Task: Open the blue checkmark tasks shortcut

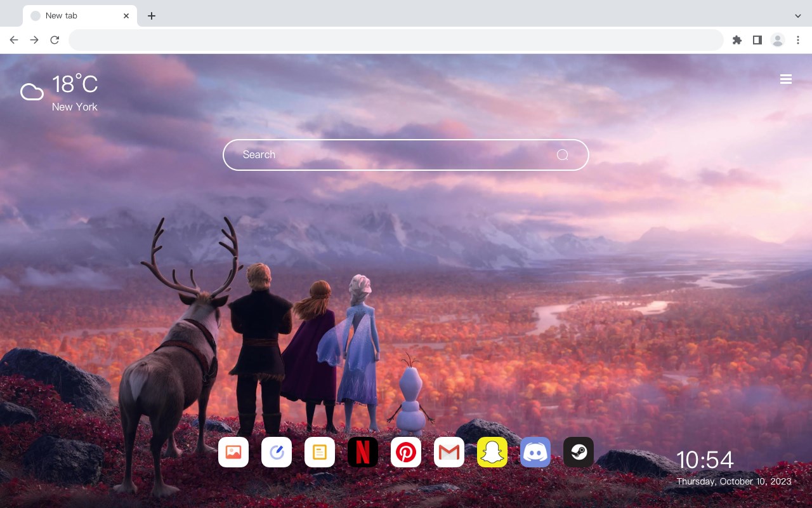Action: pos(277,452)
